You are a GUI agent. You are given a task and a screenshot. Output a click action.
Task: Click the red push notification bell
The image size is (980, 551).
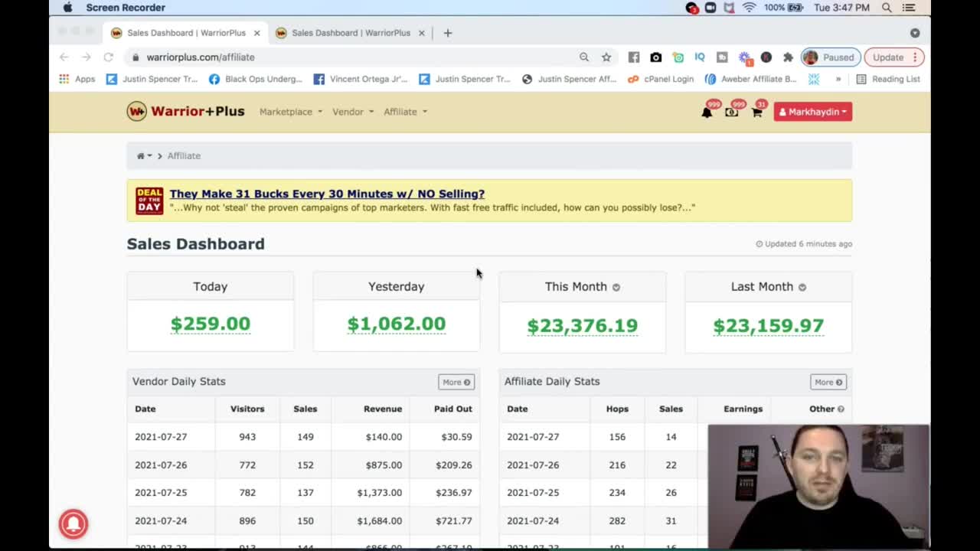point(73,523)
